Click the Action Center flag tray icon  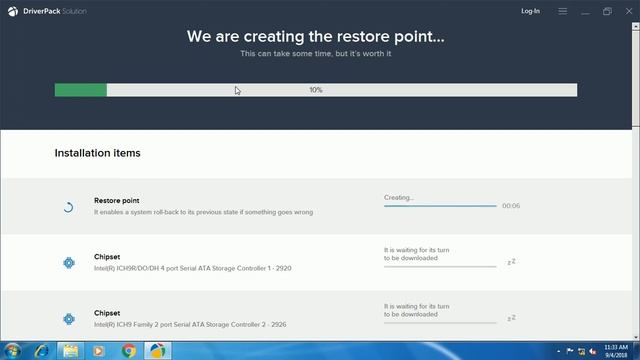570,351
